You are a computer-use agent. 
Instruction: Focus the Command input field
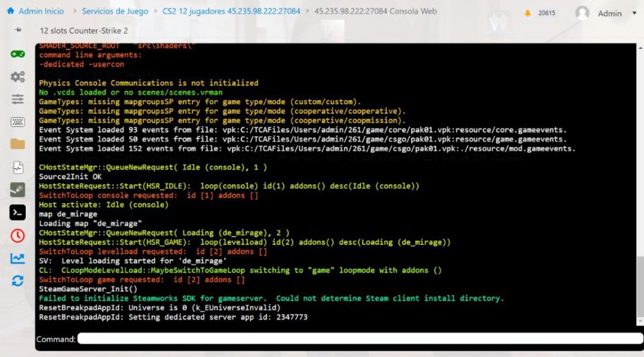pos(359,338)
